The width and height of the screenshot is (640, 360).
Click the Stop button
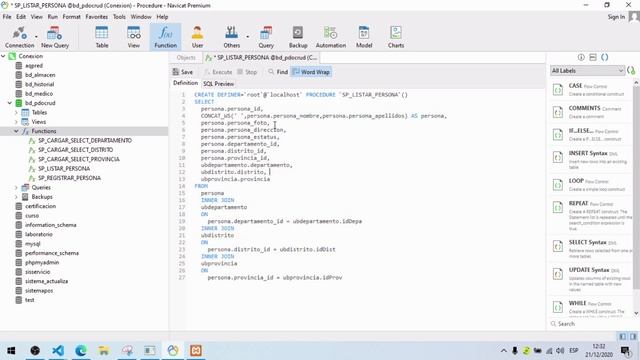(x=247, y=72)
